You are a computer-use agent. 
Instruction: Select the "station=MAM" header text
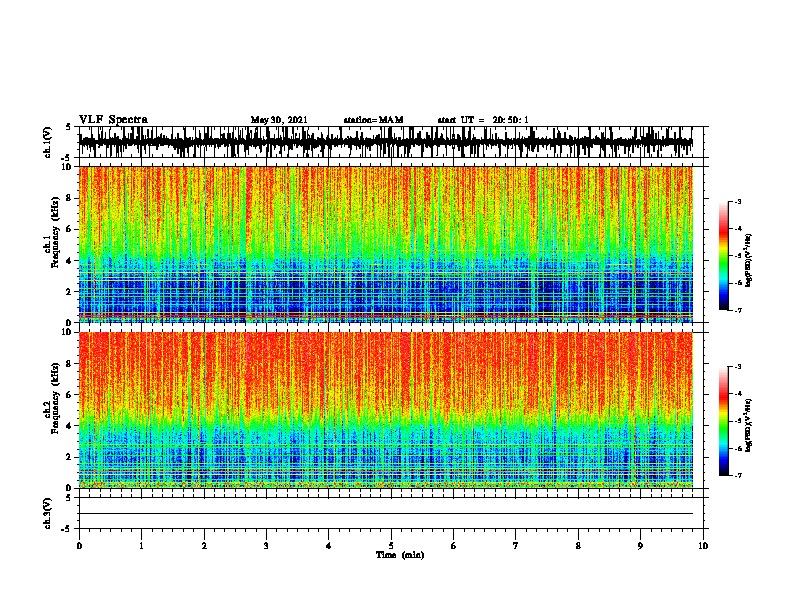coord(373,120)
